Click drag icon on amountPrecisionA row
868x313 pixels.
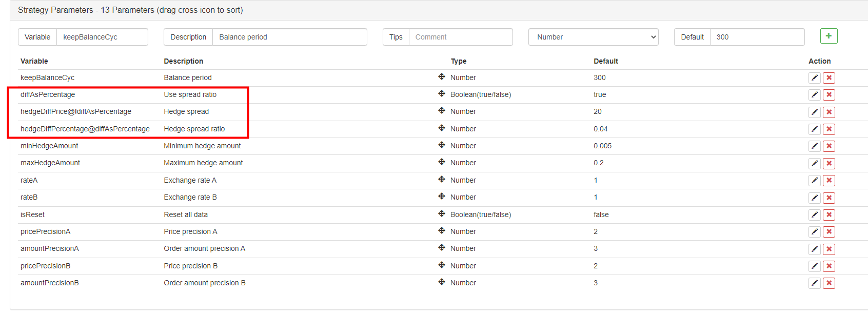click(x=441, y=248)
